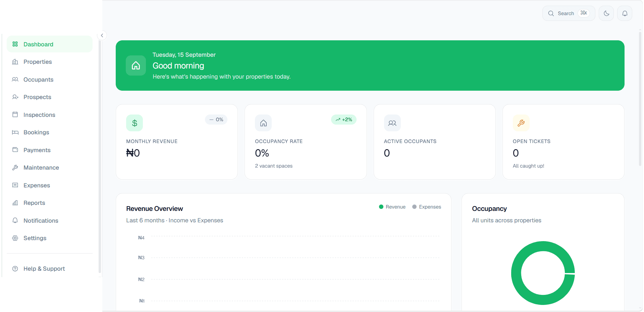Open notifications bell in top bar

coord(625,13)
